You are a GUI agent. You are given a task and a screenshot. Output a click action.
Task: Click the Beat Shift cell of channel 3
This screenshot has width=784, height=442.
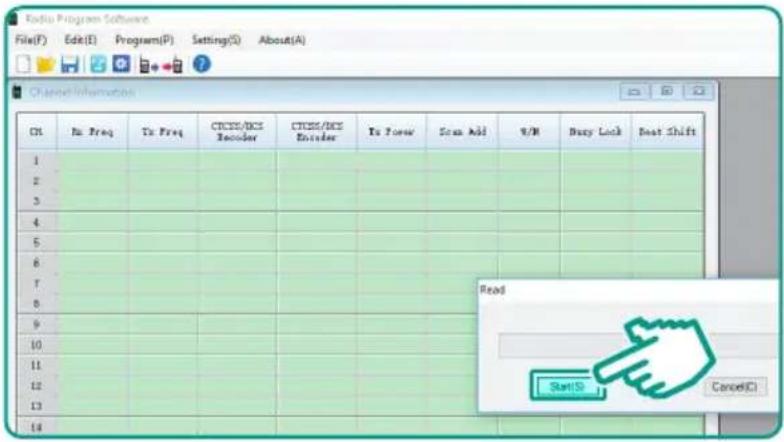[668, 202]
